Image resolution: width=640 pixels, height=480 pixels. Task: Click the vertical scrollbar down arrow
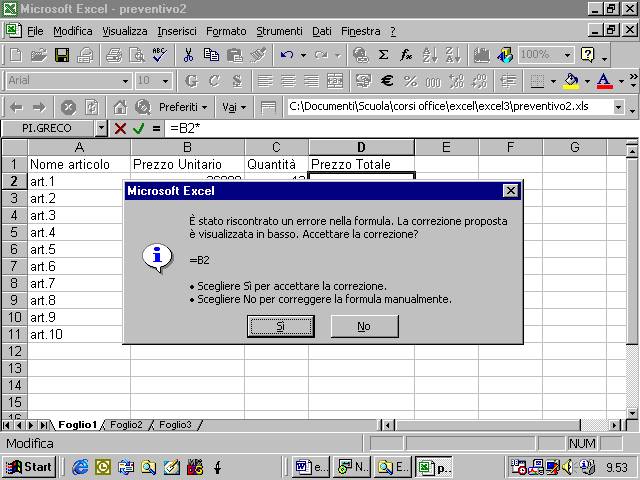coord(632,413)
